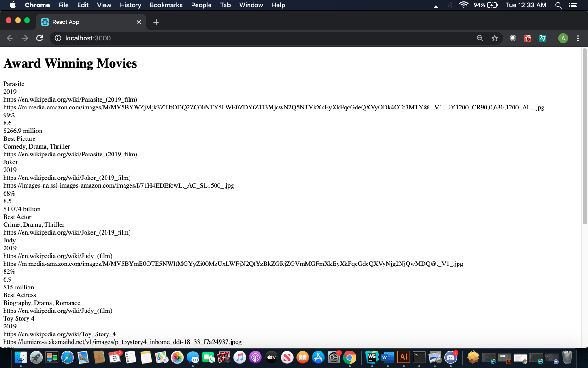Screen dimensions: 588x368
Task: Click the Toy Story 4 title text
Action: pos(19,318)
